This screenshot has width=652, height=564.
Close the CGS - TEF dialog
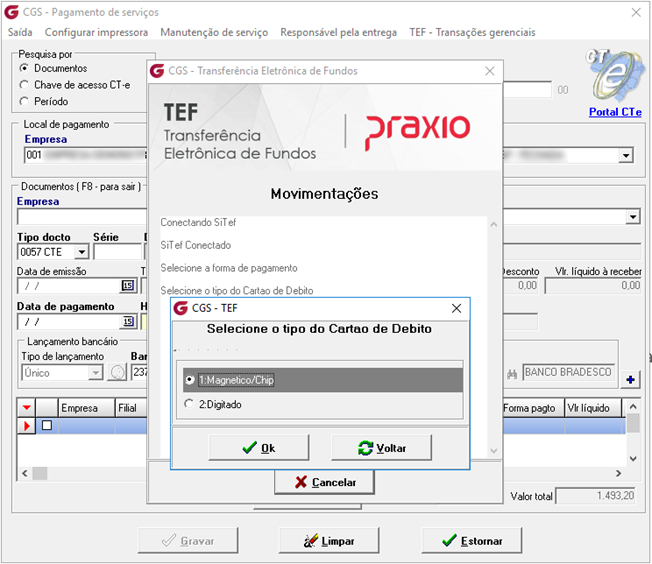pos(456,308)
